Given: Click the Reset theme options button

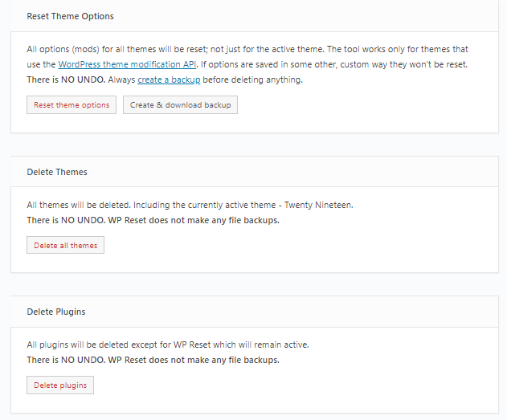Looking at the screenshot, I should (72, 104).
